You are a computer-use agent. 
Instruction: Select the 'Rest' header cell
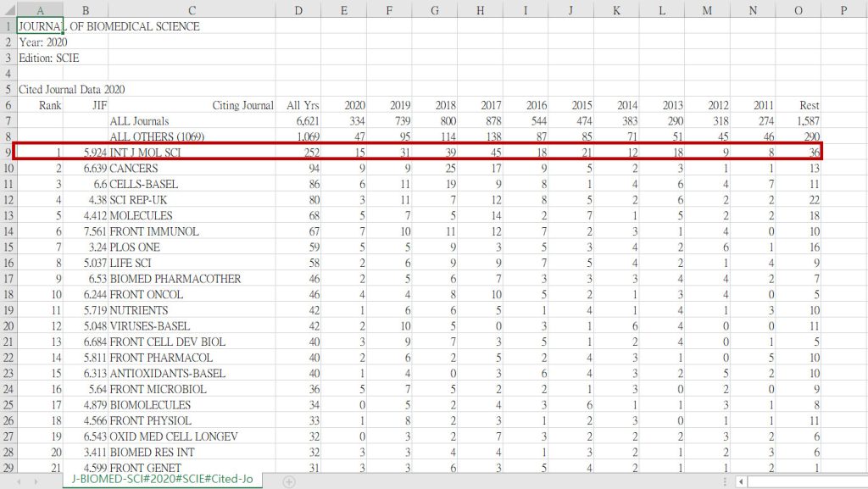[x=798, y=105]
